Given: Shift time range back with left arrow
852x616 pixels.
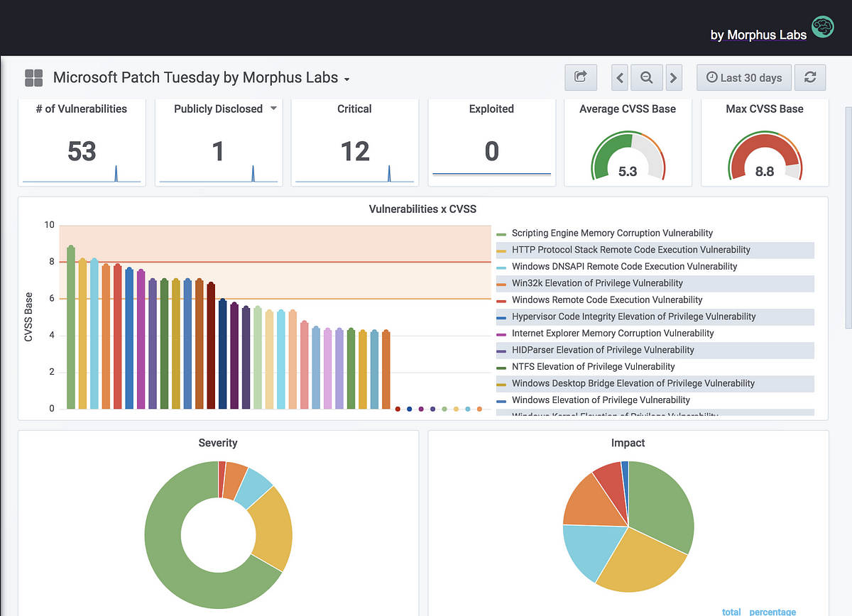Looking at the screenshot, I should click(x=620, y=77).
